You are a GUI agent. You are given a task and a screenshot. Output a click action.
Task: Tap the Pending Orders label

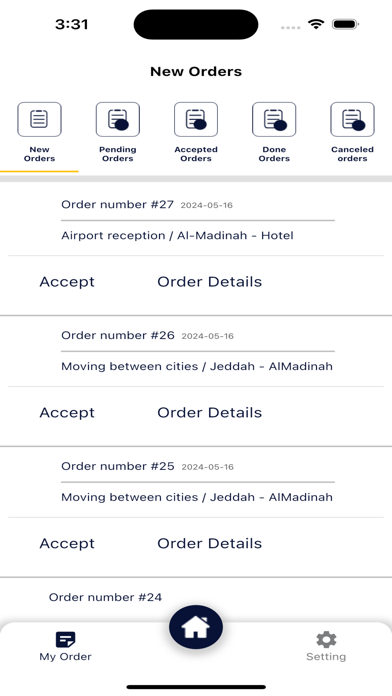118,154
